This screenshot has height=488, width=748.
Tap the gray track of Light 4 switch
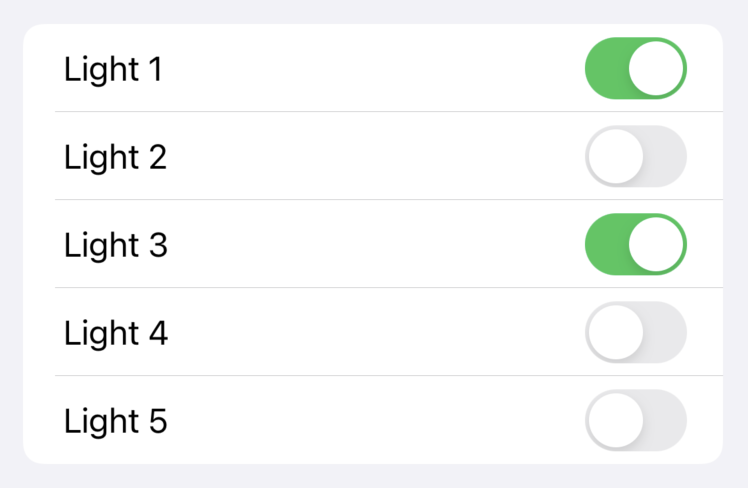click(665, 332)
